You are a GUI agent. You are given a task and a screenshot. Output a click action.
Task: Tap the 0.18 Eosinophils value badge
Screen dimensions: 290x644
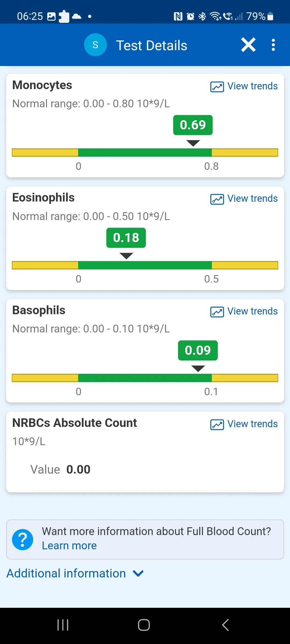coord(126,238)
